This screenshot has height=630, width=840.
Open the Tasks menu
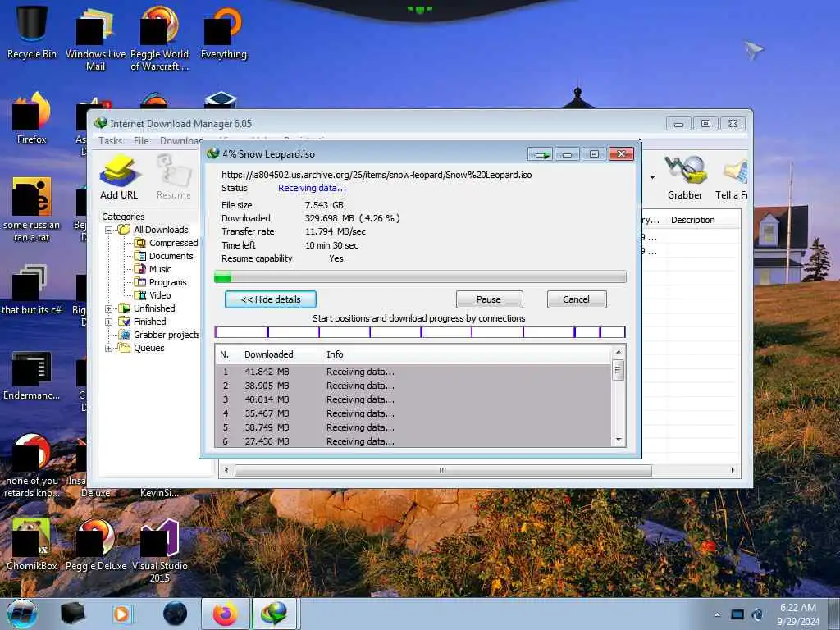111,141
